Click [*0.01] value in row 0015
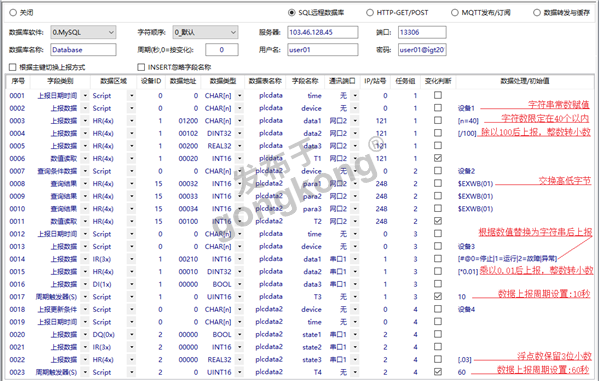The width and height of the screenshot is (600, 381). [x=468, y=272]
